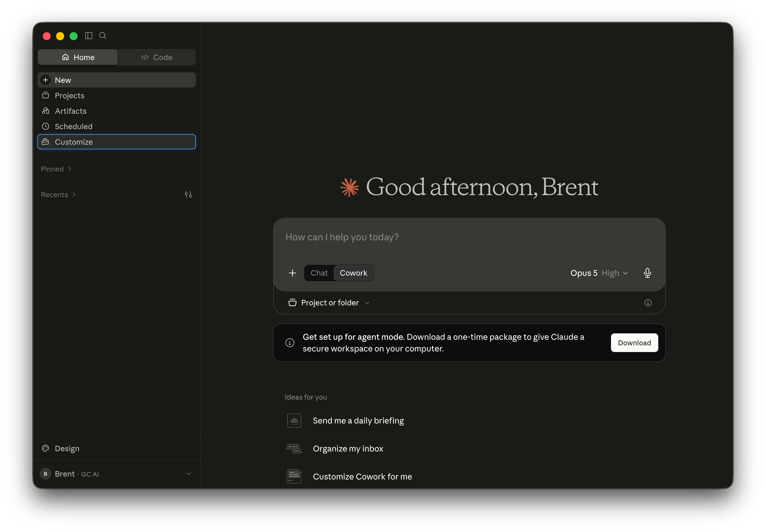This screenshot has width=766, height=532.
Task: Switch to the Home tab
Action: click(78, 57)
